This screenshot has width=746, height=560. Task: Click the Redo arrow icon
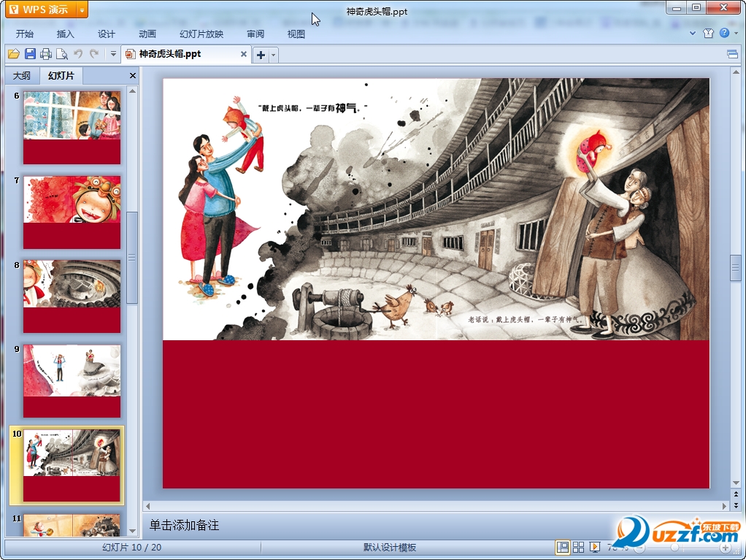pos(94,54)
